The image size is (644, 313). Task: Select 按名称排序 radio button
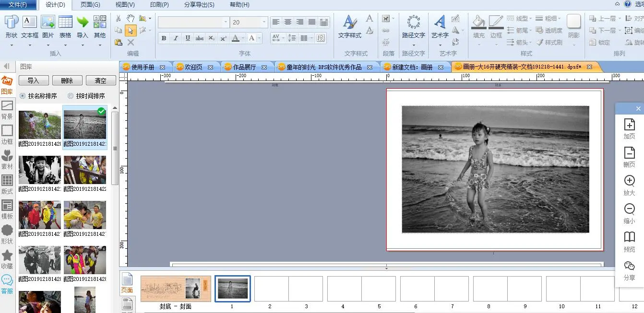[x=23, y=96]
